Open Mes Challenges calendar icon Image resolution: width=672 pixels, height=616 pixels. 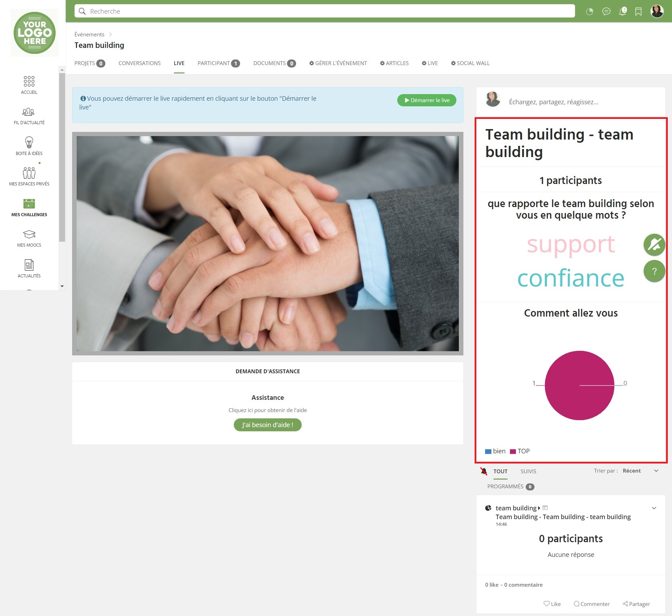(x=29, y=204)
